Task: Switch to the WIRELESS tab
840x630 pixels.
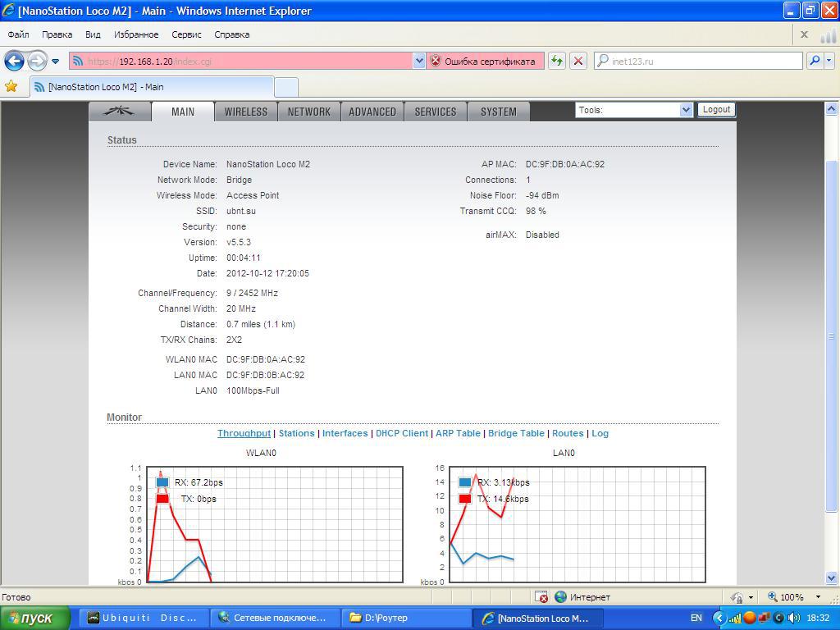Action: (245, 112)
